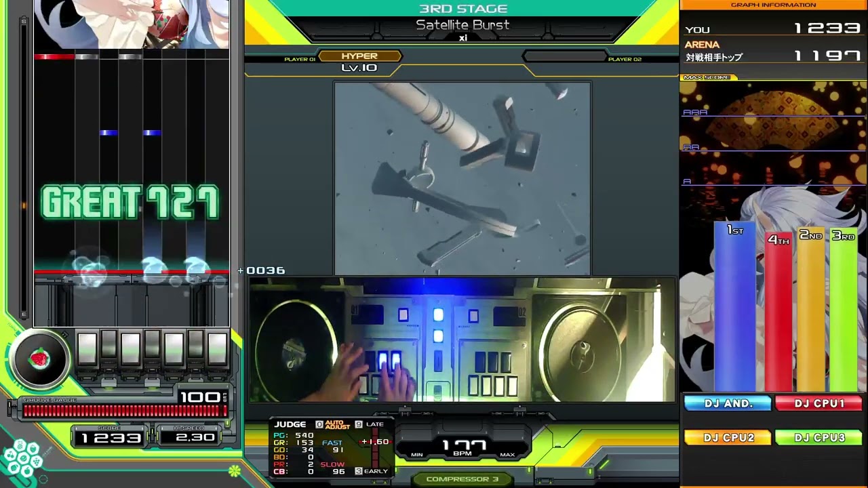This screenshot has width=868, height=488.
Task: Select the DJ CPU2 player tag
Action: (x=728, y=438)
